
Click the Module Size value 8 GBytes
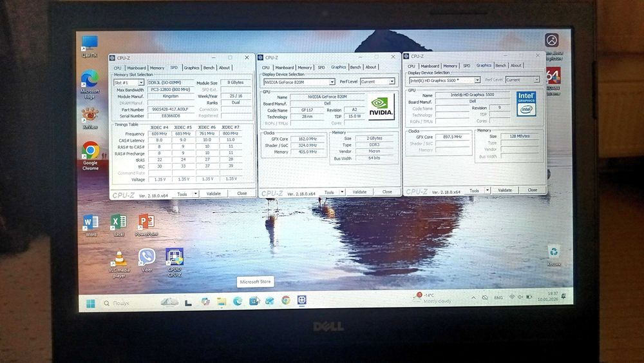pyautogui.click(x=236, y=83)
